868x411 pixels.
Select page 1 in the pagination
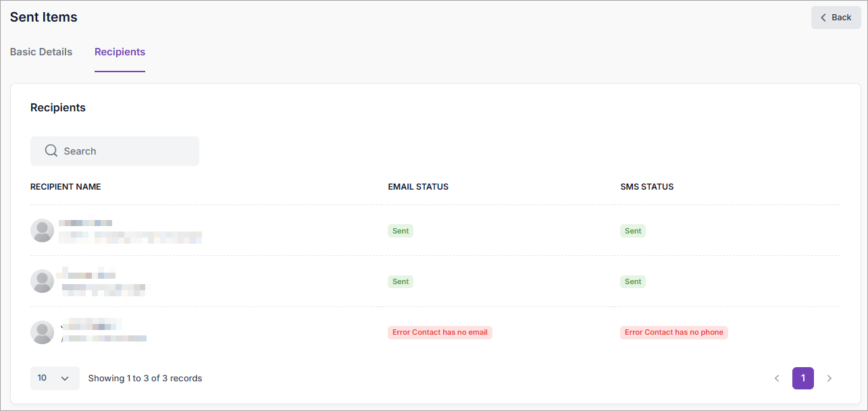click(803, 379)
